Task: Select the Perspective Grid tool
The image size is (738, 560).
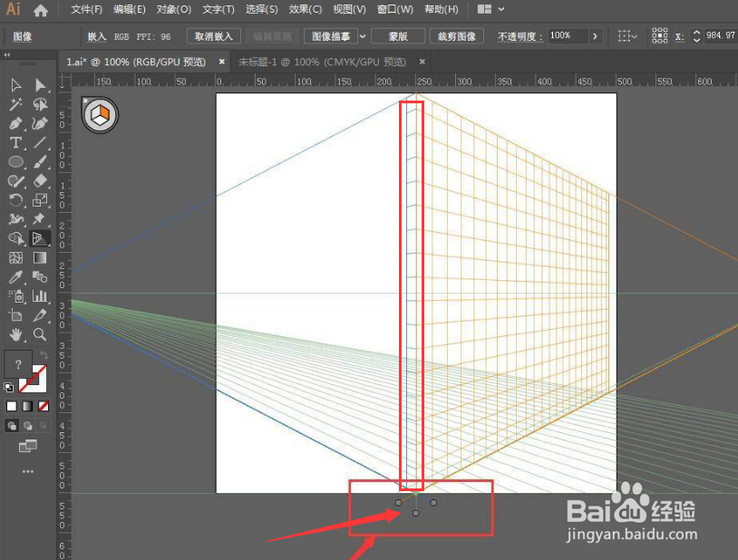Action: click(x=40, y=238)
